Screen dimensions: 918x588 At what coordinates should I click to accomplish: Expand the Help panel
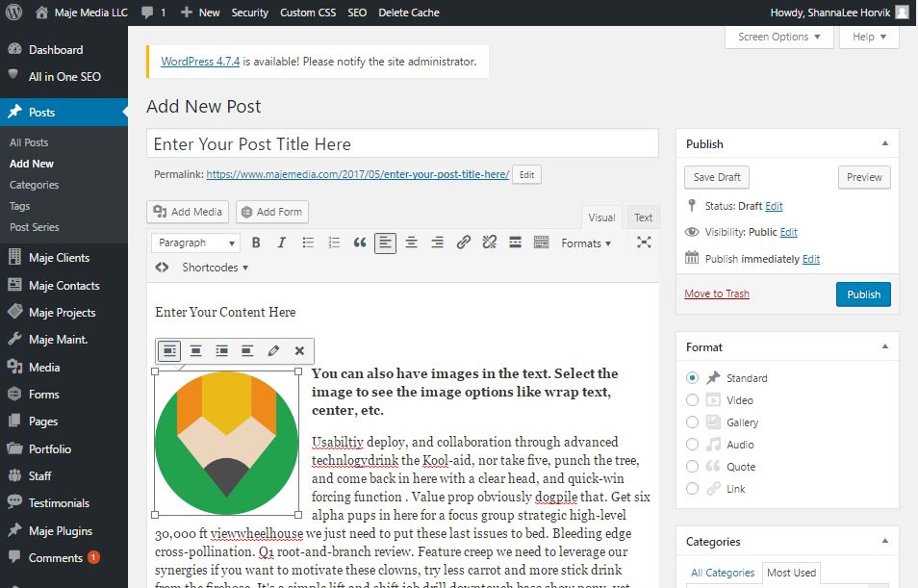click(869, 37)
